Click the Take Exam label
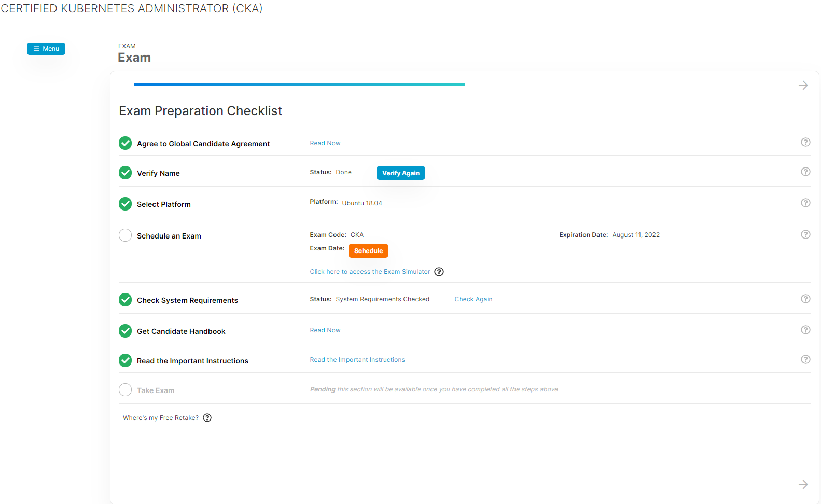Viewport: 821px width, 504px height. tap(156, 390)
